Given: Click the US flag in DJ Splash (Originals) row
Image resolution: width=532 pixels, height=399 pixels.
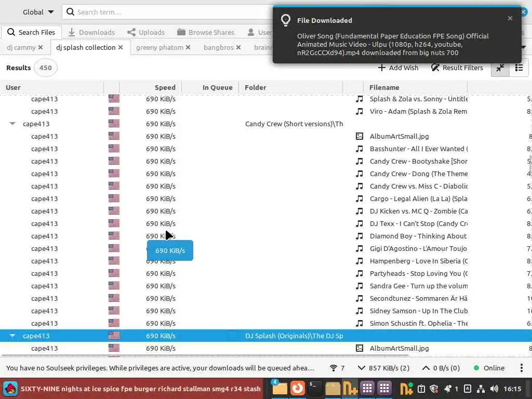Looking at the screenshot, I should click(x=114, y=336).
